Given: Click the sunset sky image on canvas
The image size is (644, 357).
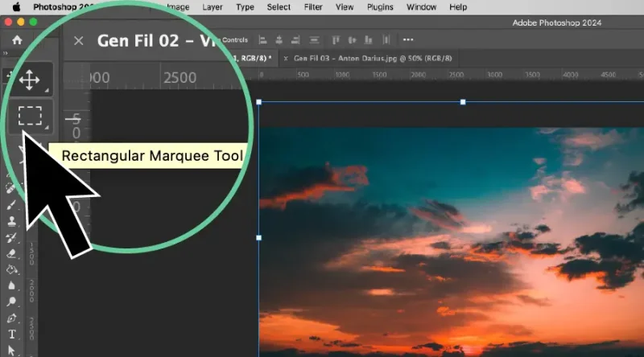Looking at the screenshot, I should [x=452, y=242].
